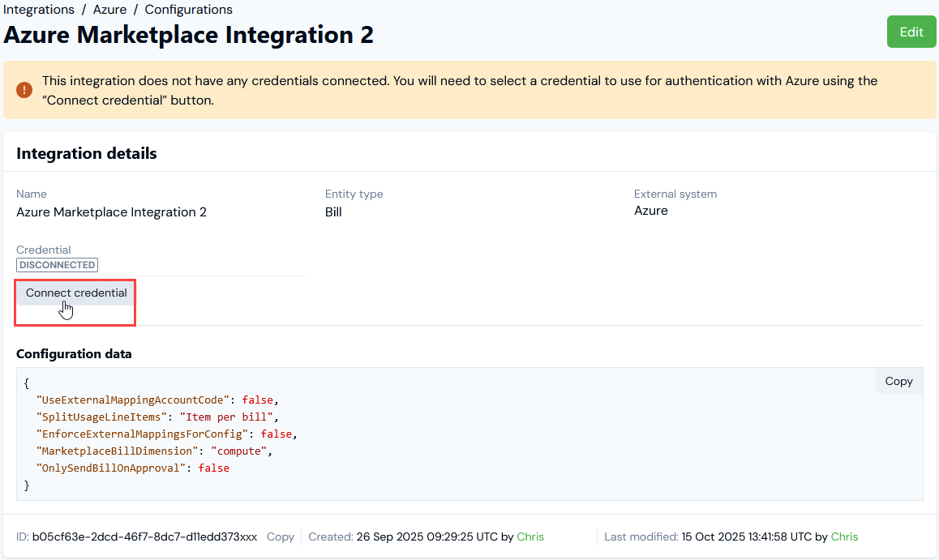Open Chris's profile link next to Created
Image resolution: width=939 pixels, height=560 pixels.
tap(530, 536)
